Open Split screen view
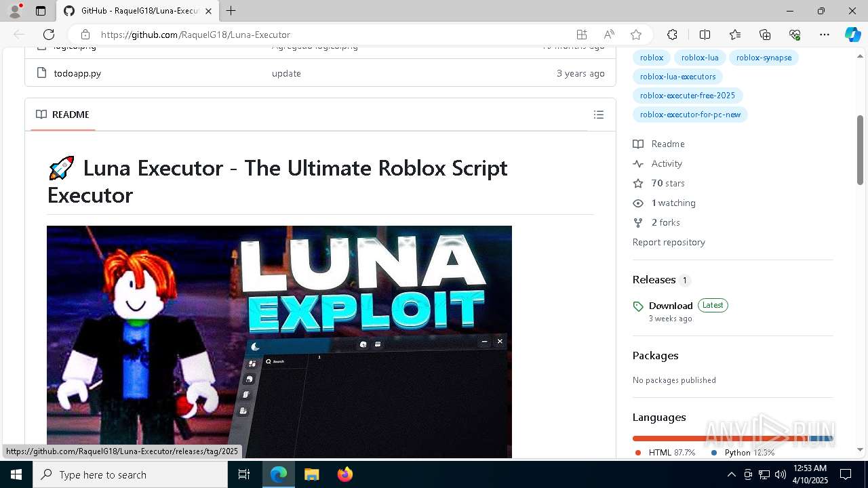This screenshot has width=868, height=488. [x=705, y=35]
